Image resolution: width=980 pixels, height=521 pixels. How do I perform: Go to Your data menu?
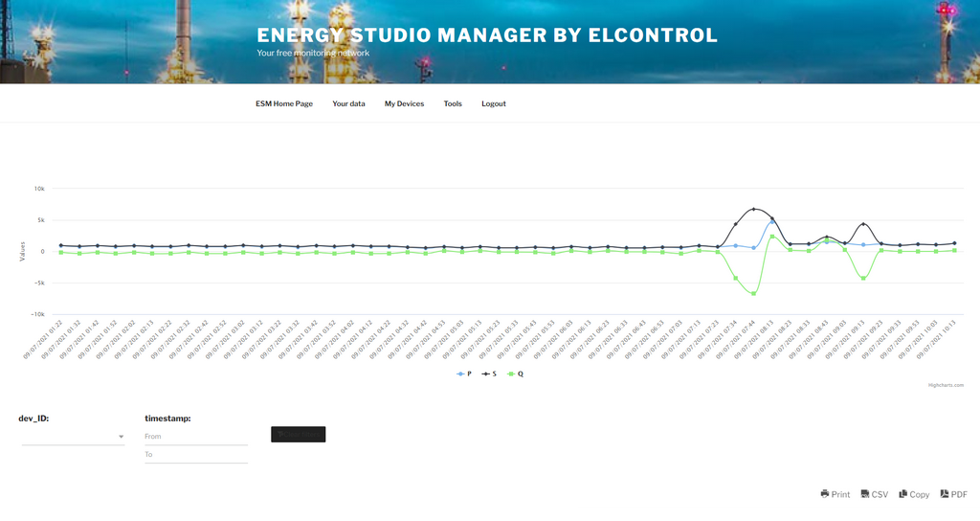[348, 103]
